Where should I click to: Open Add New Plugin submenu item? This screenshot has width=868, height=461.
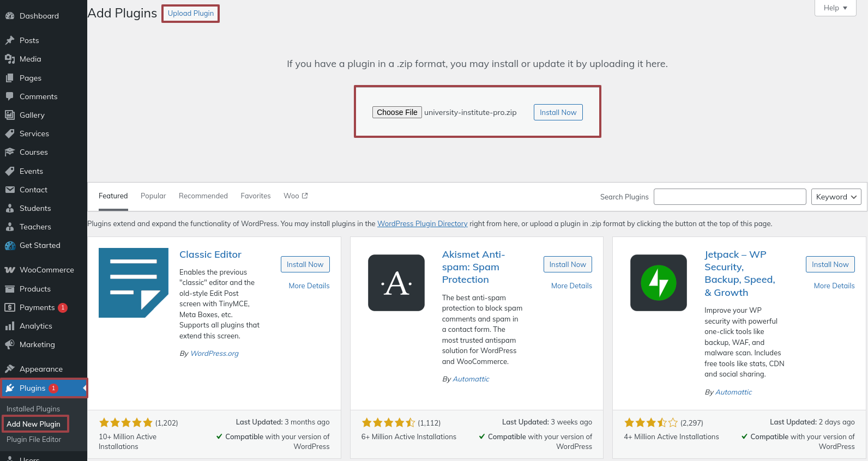coord(34,424)
